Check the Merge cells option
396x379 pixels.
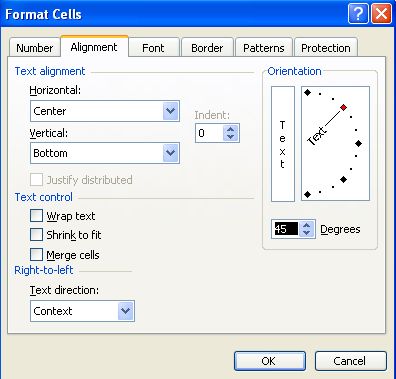coord(36,255)
